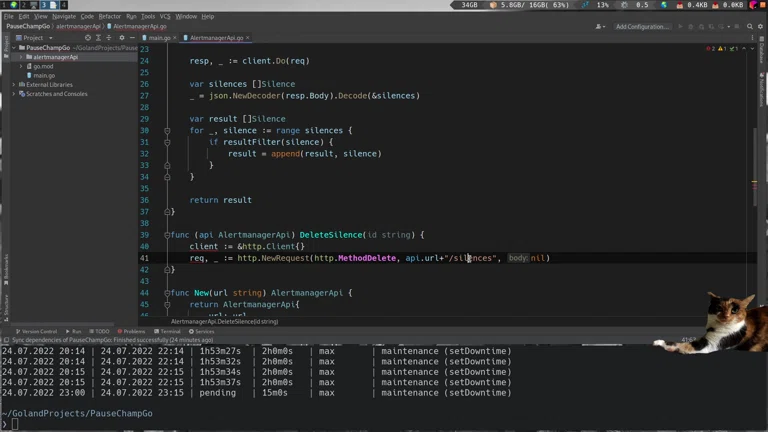The height and width of the screenshot is (432, 768).
Task: Select go.mod file in project tree
Action: [43, 66]
